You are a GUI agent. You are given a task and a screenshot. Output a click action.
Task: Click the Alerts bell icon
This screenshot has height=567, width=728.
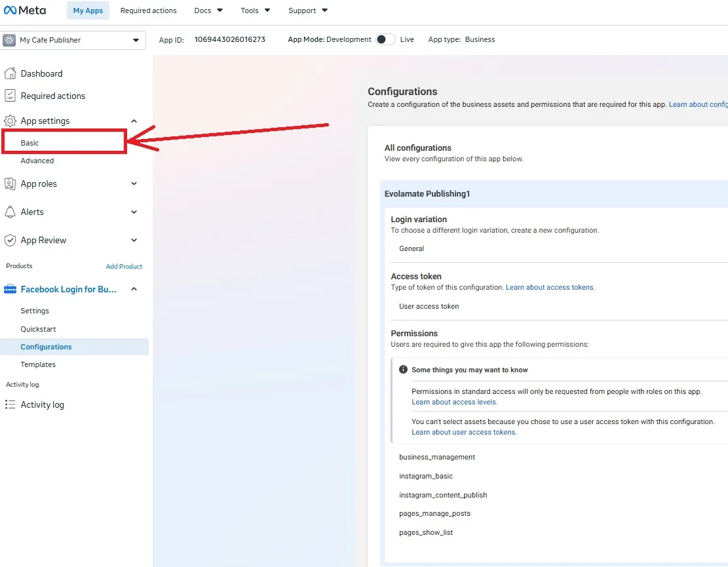point(10,212)
